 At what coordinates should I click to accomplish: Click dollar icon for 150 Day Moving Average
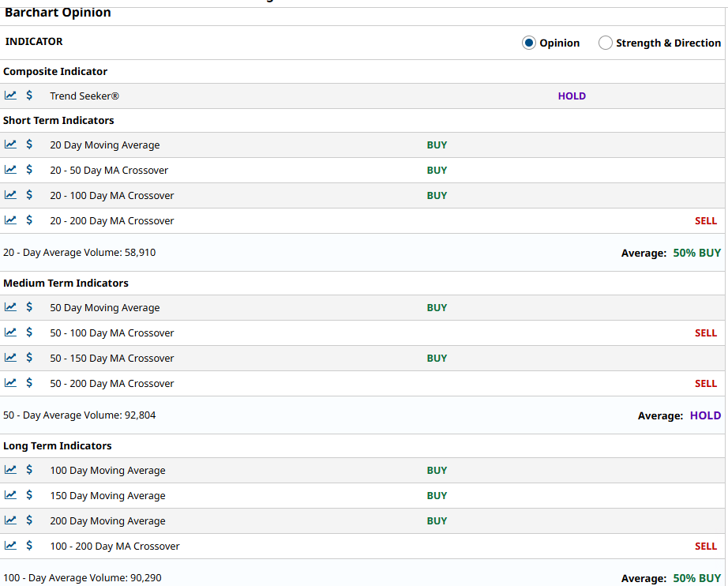[29, 495]
